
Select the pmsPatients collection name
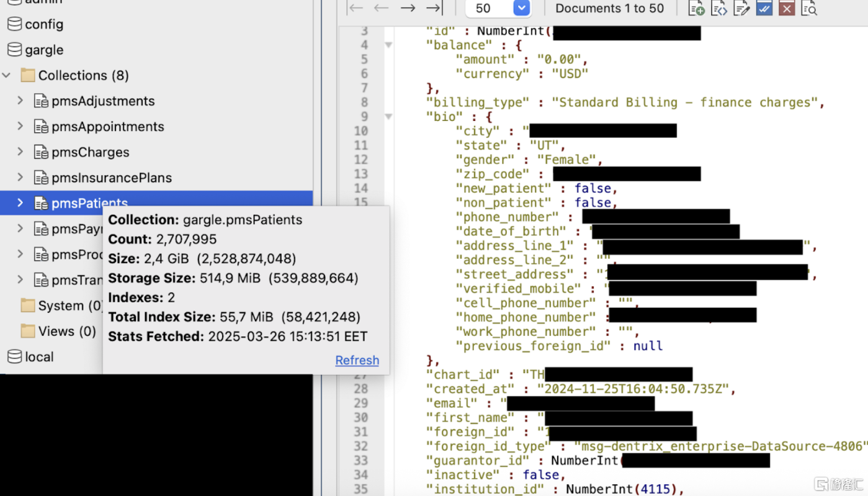coord(89,202)
